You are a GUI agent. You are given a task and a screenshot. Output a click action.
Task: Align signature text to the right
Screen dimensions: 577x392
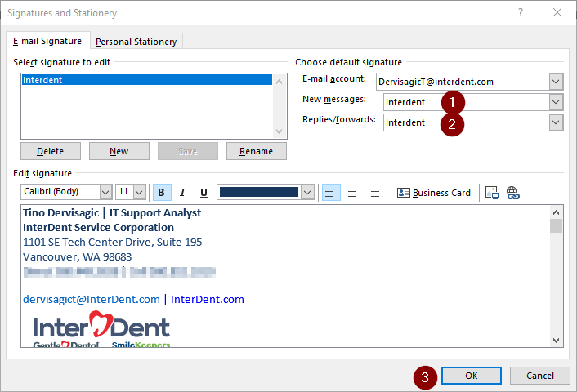(373, 192)
